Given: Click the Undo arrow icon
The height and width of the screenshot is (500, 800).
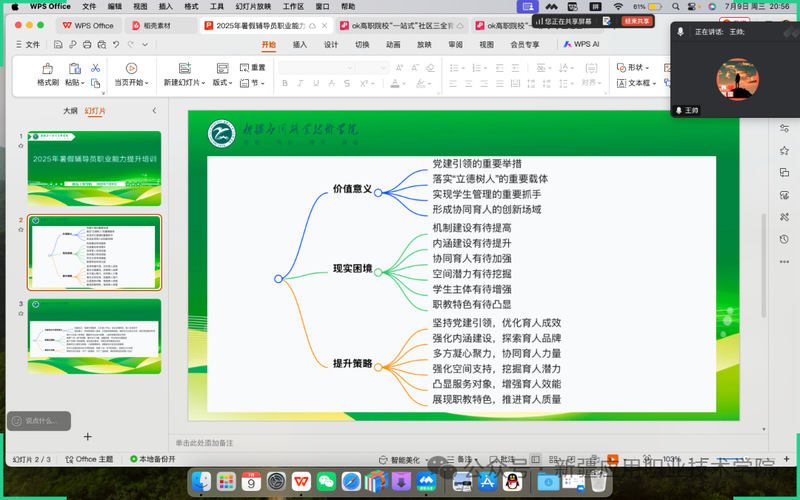Looking at the screenshot, I should click(x=117, y=45).
